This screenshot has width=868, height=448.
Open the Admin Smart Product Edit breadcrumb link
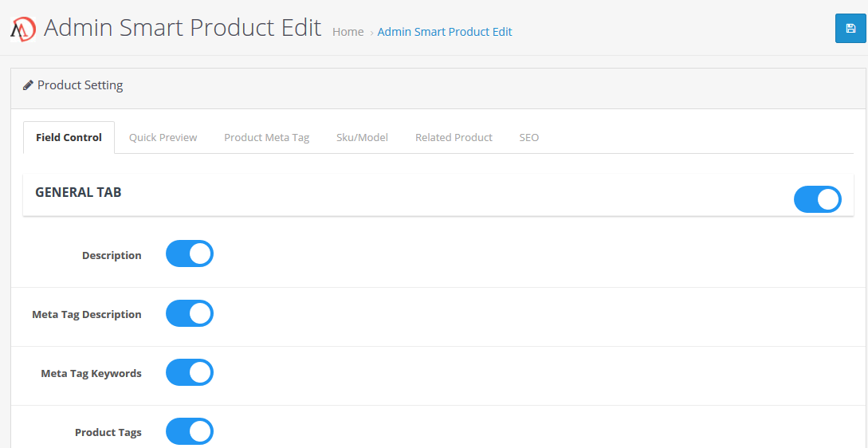[445, 32]
